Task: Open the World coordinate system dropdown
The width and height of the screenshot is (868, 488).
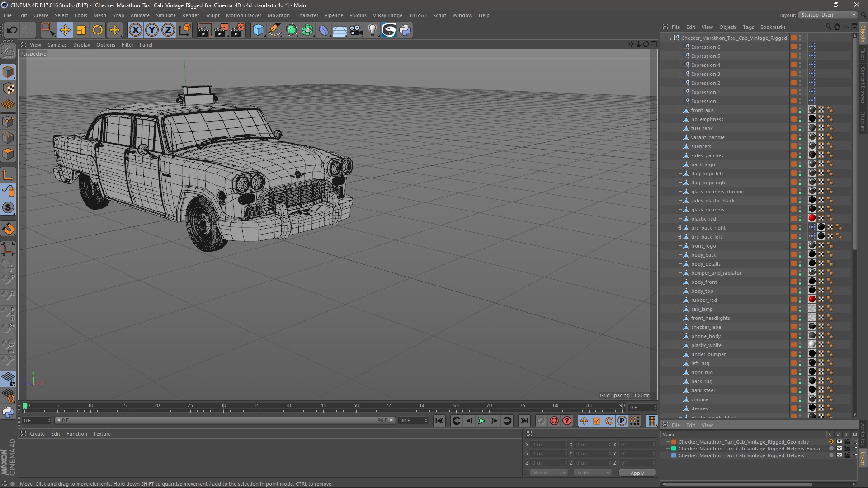Action: tap(549, 473)
